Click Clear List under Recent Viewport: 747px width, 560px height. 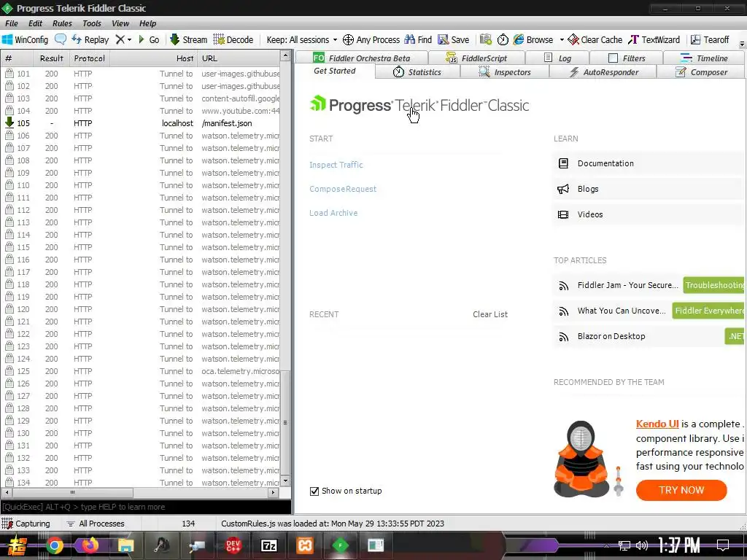(x=489, y=314)
